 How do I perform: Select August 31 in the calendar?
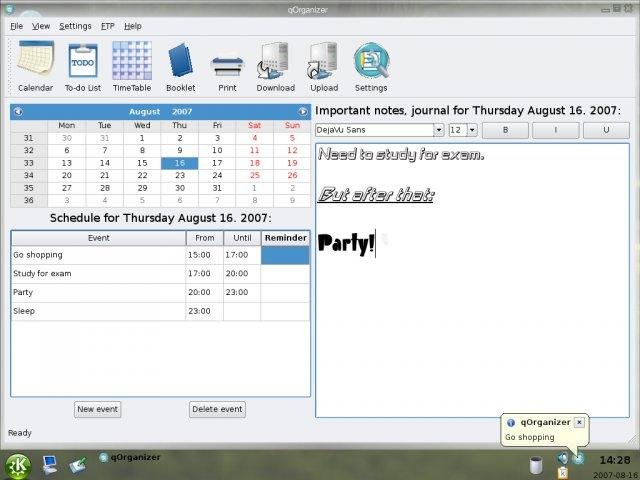coord(217,188)
